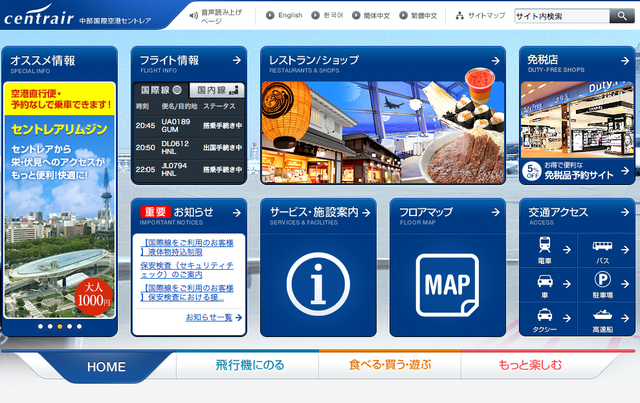Click the arrow beside 電車
The width and height of the screenshot is (640, 403).
[567, 250]
